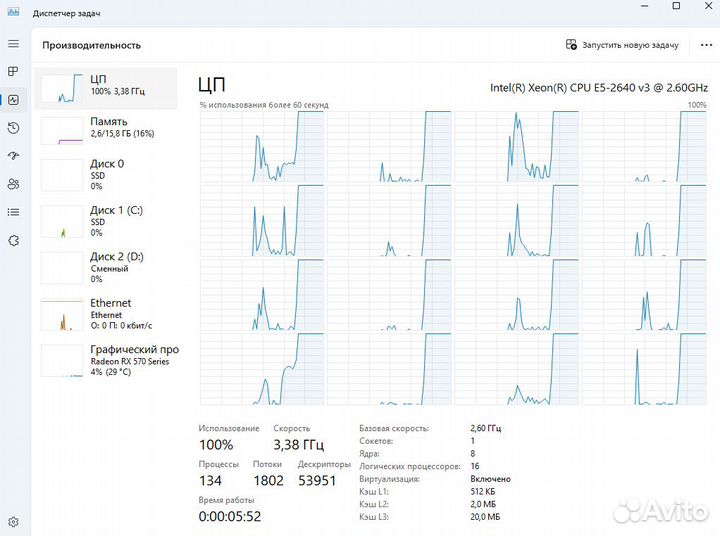The height and width of the screenshot is (536, 720).
Task: Select the Performance page icon
Action: coord(13,100)
